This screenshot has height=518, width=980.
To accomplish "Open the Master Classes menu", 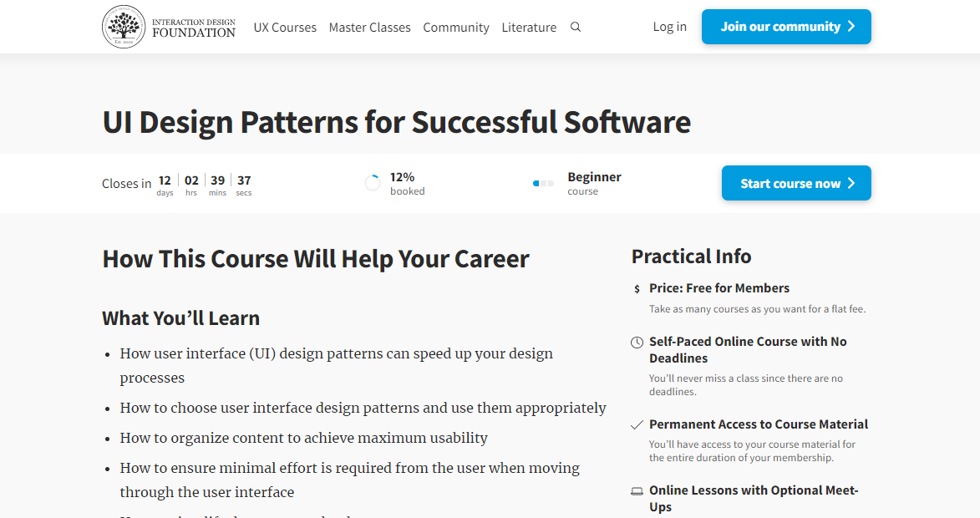I will [370, 28].
